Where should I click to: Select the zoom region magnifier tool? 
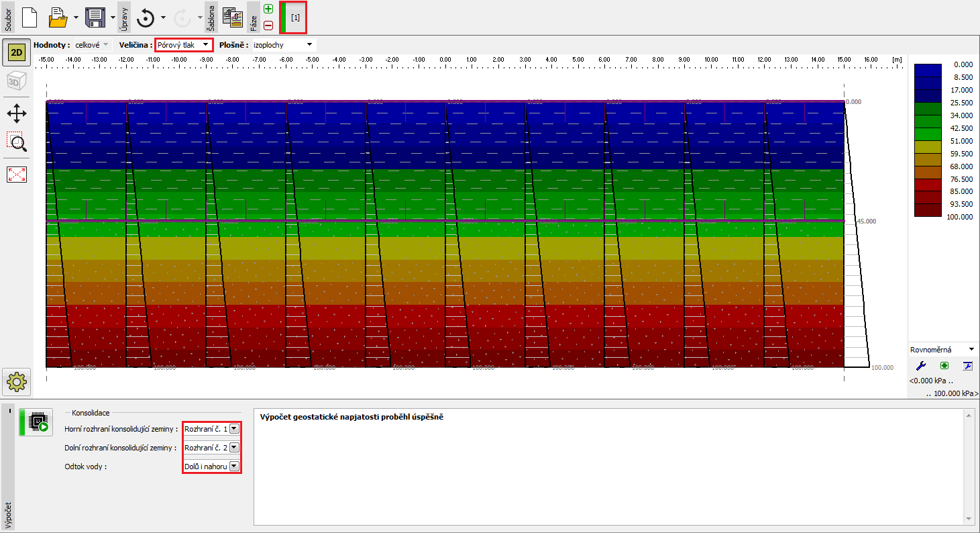tap(16, 142)
